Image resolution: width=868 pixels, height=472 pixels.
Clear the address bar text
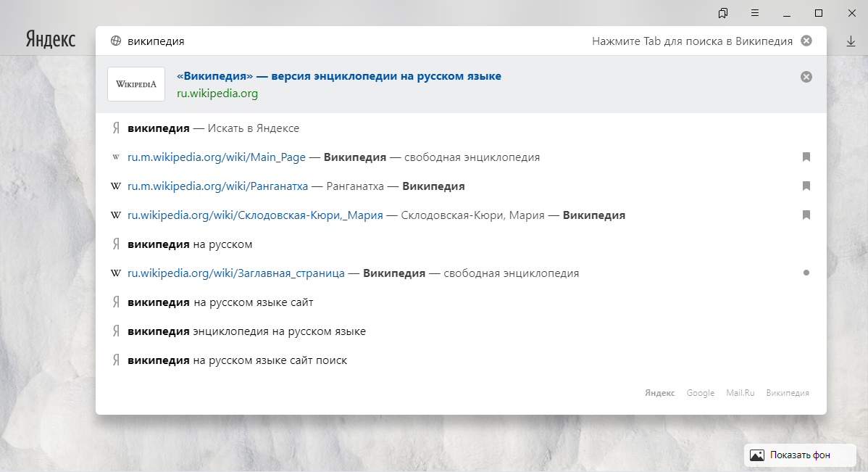click(x=806, y=41)
